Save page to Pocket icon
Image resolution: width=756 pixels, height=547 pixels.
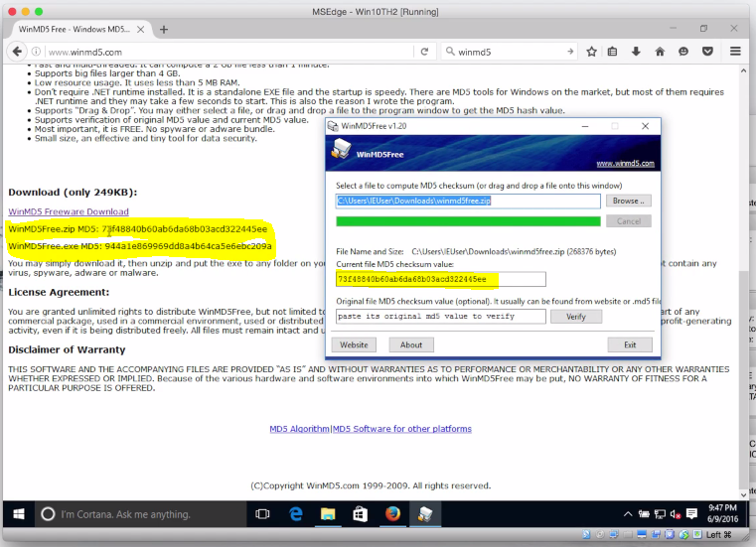point(707,52)
